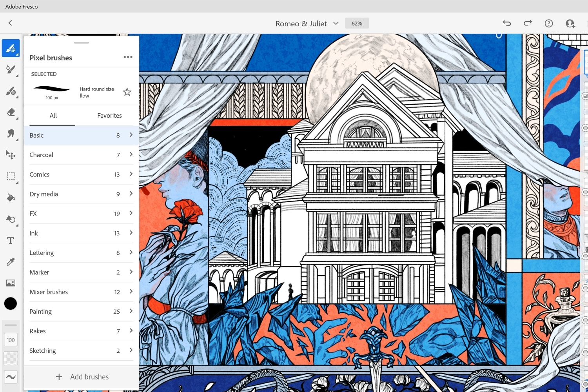Select the Pixel brushes tool
Image resolution: width=588 pixels, height=392 pixels.
(x=11, y=48)
